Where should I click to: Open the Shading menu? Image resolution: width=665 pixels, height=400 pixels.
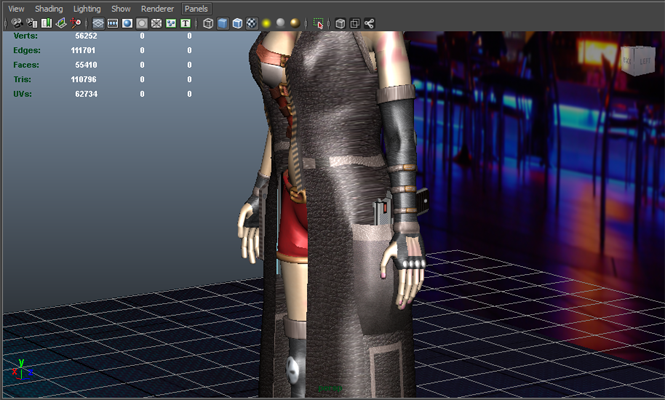[x=49, y=8]
